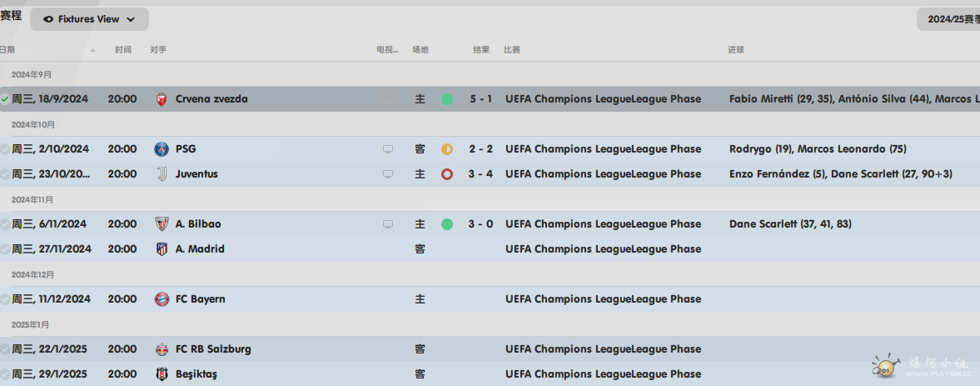Screen dimensions: 980x386
Task: Toggle the tick beside the 11/12/2024 fixture
Action: 5,299
